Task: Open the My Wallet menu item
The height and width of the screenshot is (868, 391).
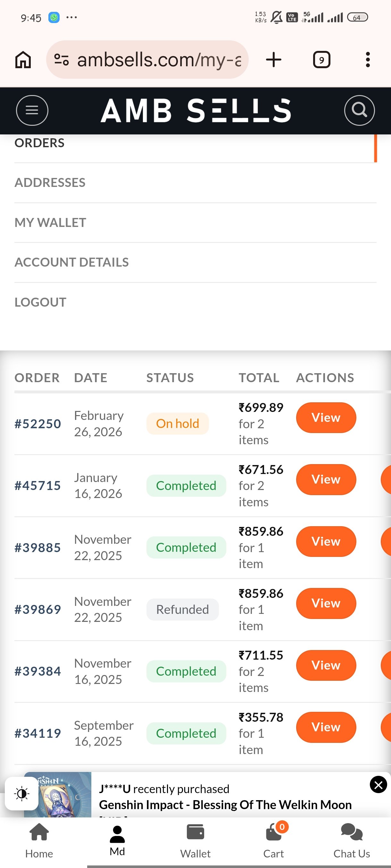Action: pos(50,222)
